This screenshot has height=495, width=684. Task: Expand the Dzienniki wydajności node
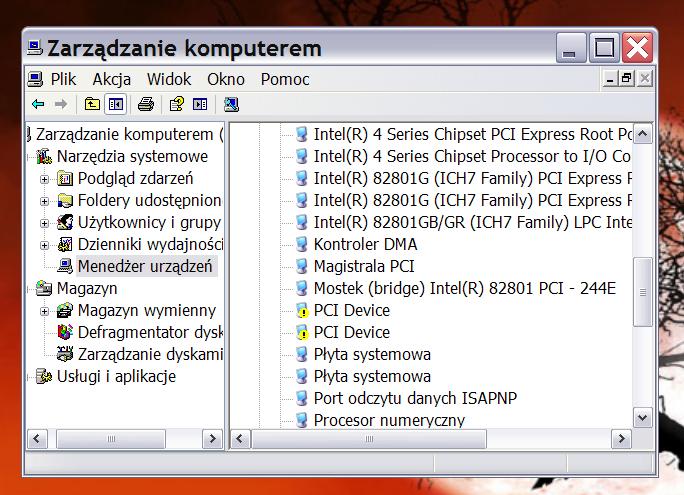[x=44, y=245]
